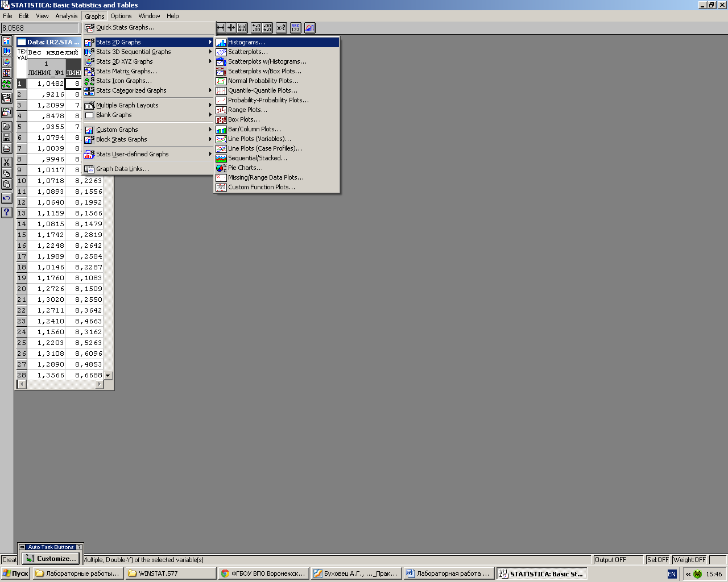Select Scatterplots w/Histograms… entry

(277, 61)
